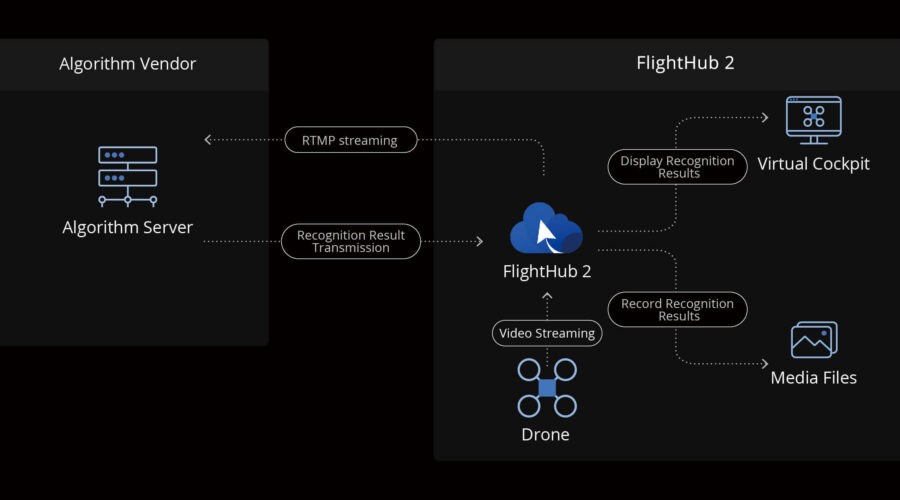The width and height of the screenshot is (900, 500).
Task: Click the Recognition Result Transmission pill
Action: coord(350,242)
